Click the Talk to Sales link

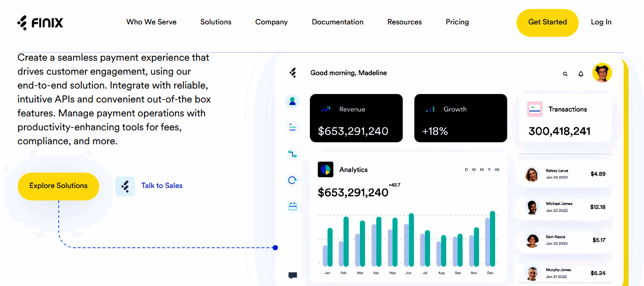point(162,186)
